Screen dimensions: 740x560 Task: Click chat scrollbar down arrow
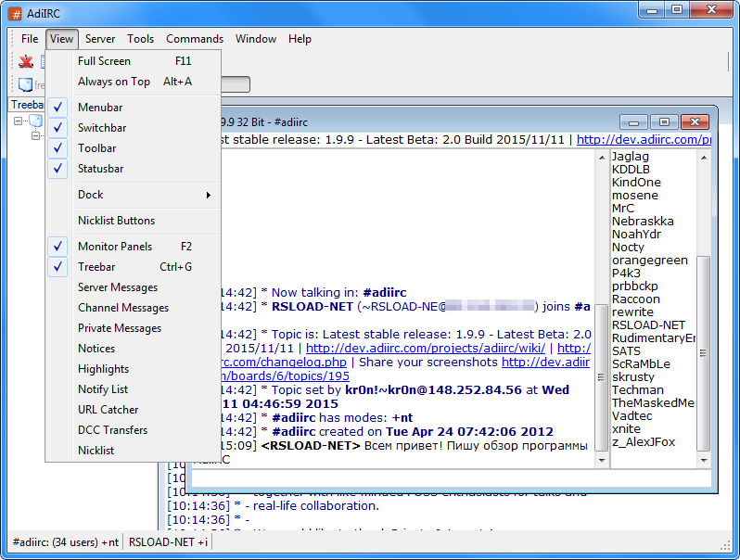coord(601,461)
